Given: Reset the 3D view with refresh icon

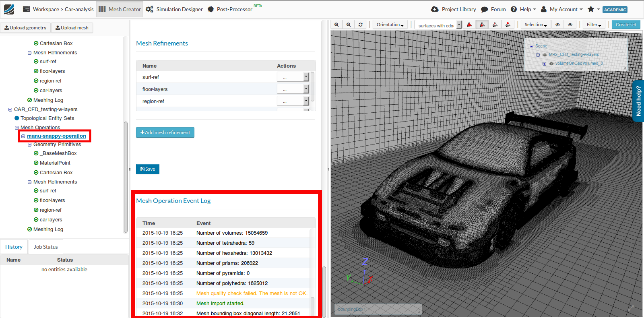Looking at the screenshot, I should tap(361, 25).
